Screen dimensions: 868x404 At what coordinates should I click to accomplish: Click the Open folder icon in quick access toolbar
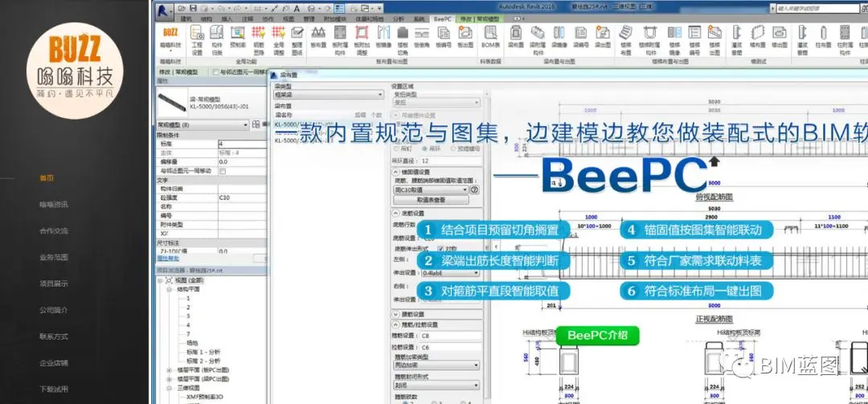[182, 8]
